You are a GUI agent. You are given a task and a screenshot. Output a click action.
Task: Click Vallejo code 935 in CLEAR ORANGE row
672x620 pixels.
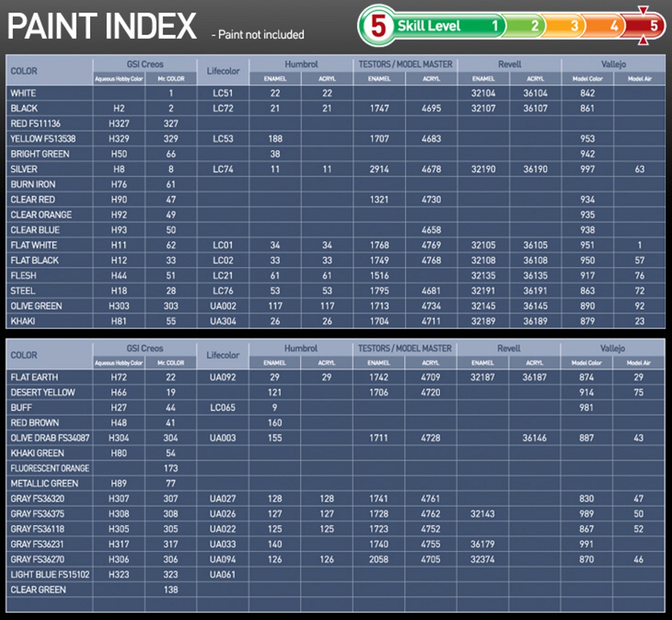point(587,215)
